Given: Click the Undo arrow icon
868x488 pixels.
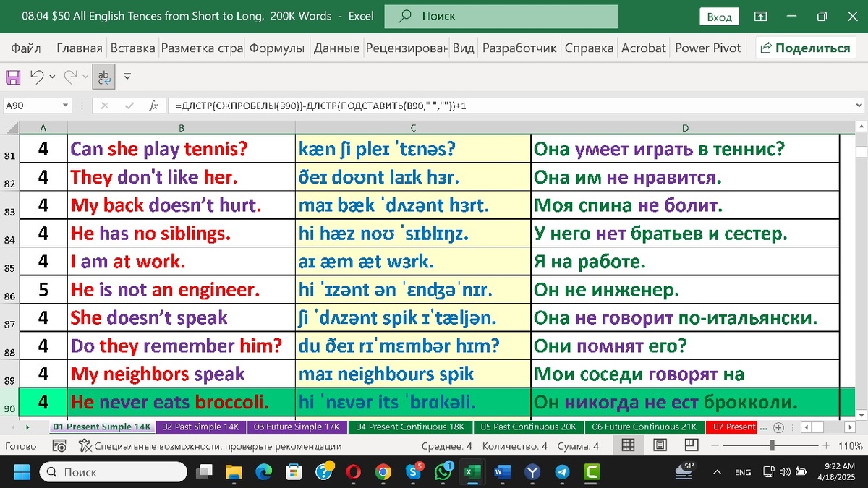Looking at the screenshot, I should tap(37, 76).
